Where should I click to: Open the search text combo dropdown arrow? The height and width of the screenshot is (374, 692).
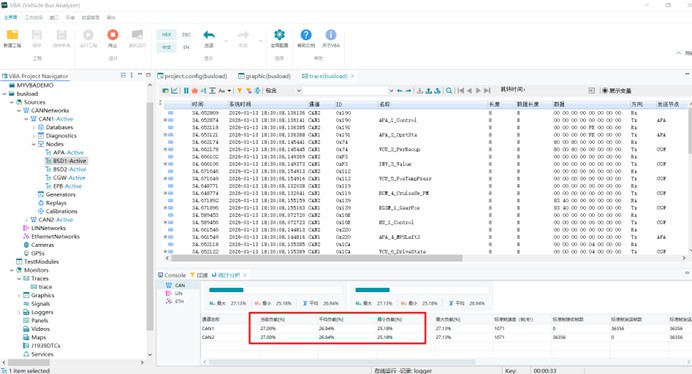pos(391,91)
